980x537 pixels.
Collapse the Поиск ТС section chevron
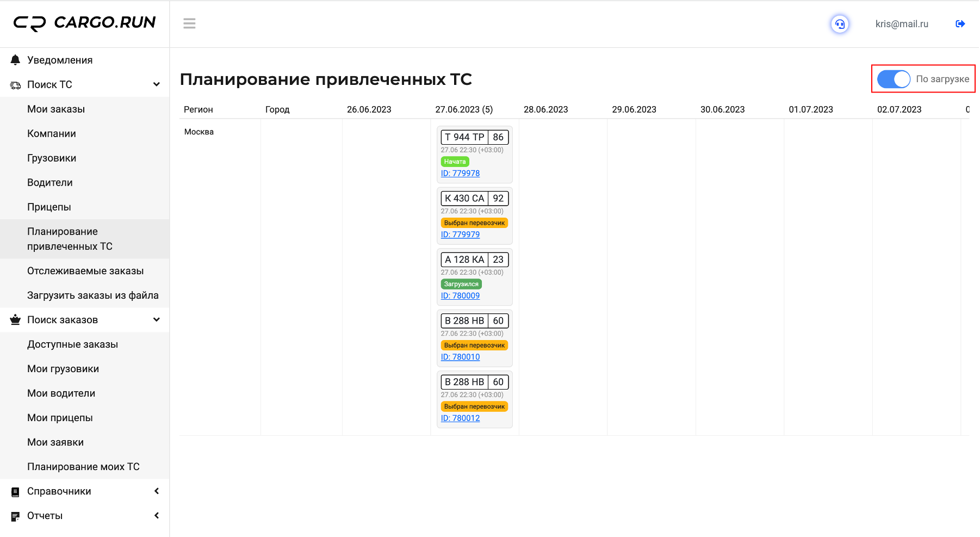(x=157, y=84)
